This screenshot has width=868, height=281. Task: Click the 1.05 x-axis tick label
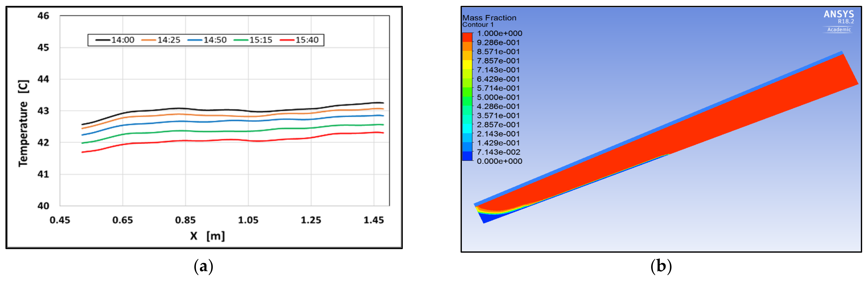point(248,220)
